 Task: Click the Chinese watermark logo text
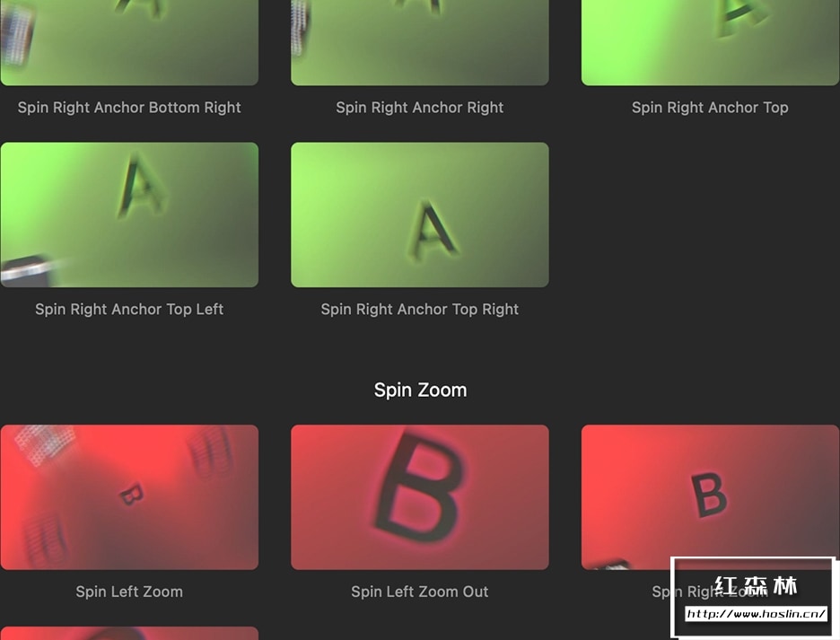756,586
